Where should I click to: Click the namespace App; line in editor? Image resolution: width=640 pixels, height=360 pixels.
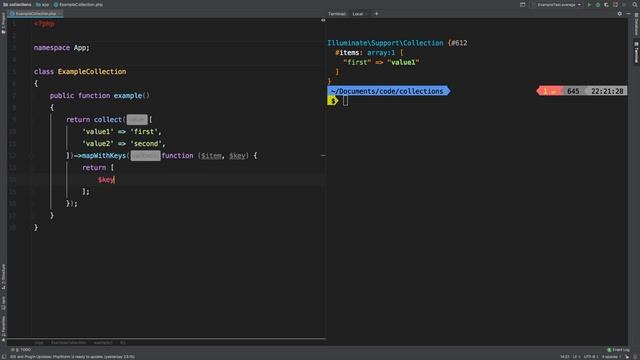(62, 48)
